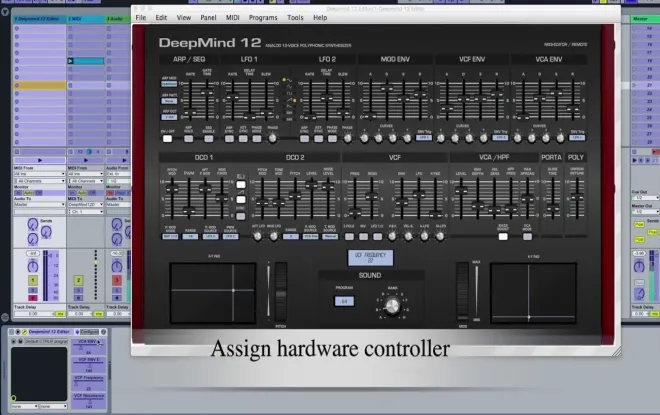Toggle the Auto monitor button on first track
Viewport: 660px width, 415px height.
coord(29,193)
